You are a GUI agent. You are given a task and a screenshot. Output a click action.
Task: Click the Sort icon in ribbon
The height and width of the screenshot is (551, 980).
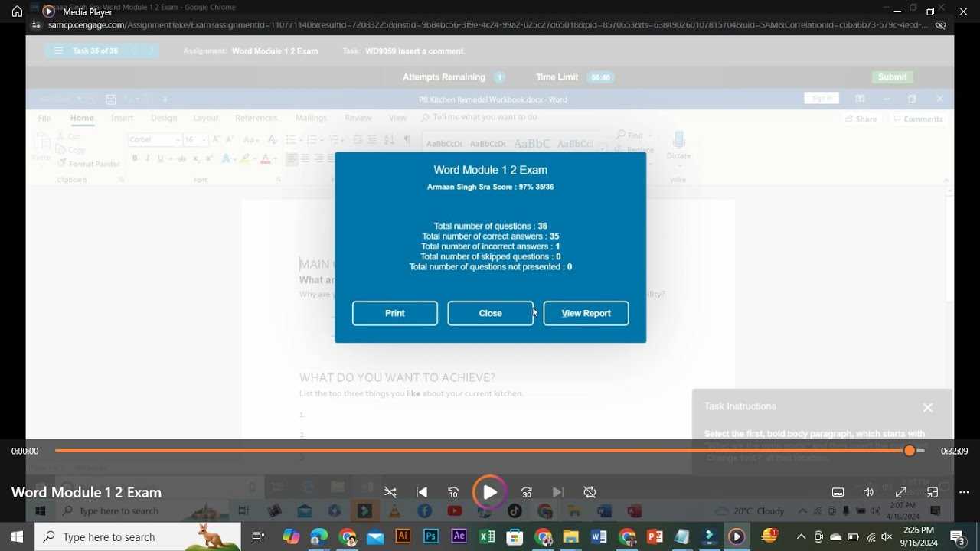tap(389, 140)
